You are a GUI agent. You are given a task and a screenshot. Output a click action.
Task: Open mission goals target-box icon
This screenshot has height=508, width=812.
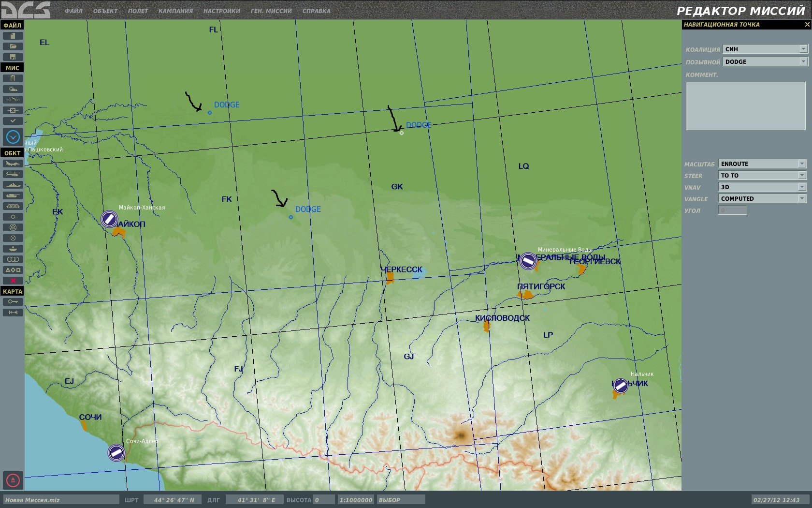[x=13, y=110]
